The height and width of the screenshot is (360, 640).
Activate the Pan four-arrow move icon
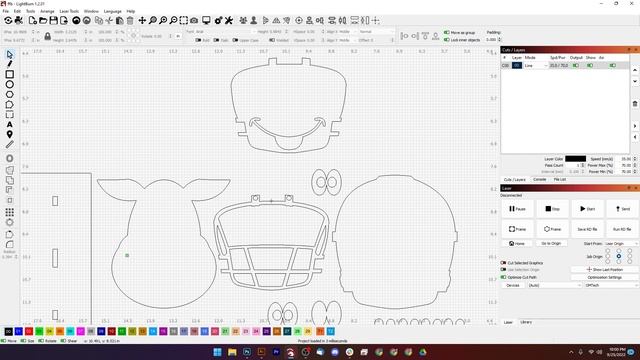(142, 20)
